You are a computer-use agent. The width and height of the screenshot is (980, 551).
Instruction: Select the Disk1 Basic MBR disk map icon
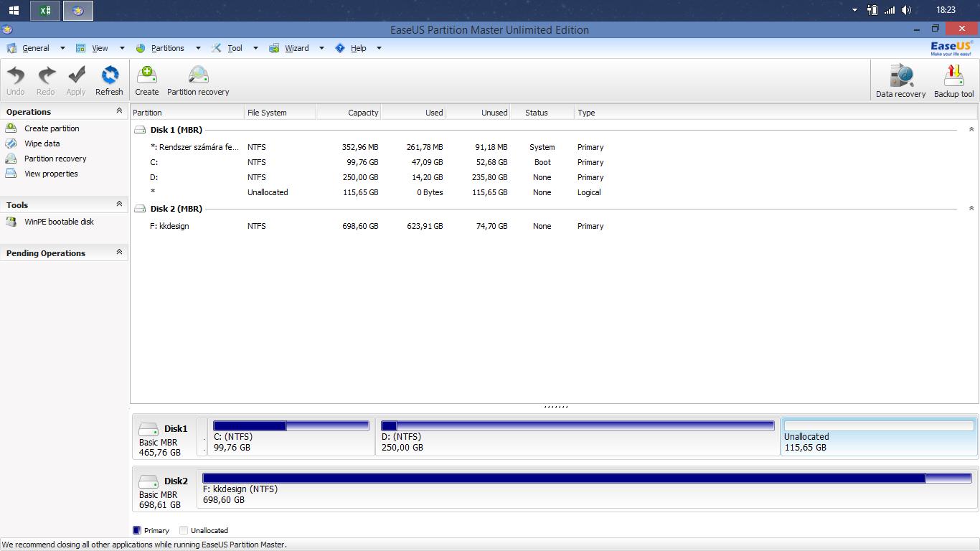pos(149,429)
